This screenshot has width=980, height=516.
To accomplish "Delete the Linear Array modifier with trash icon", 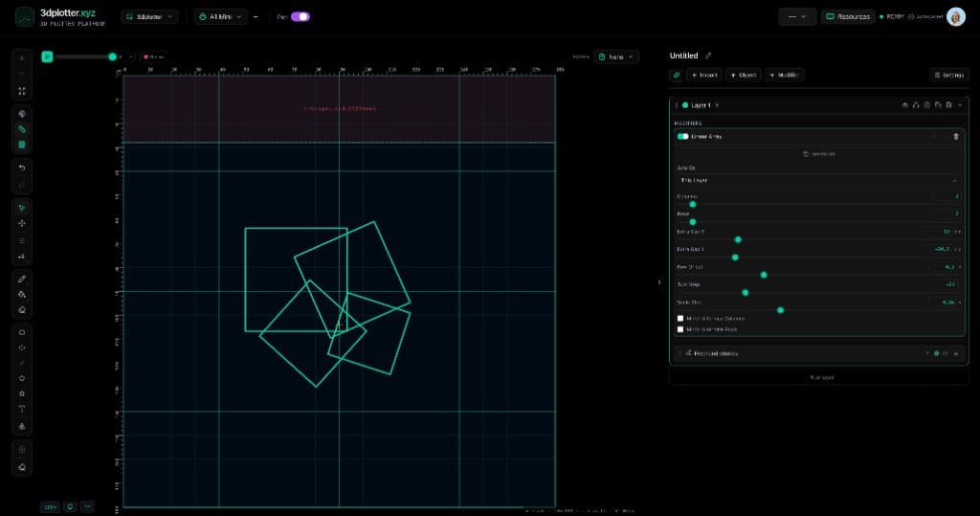I will (x=956, y=136).
